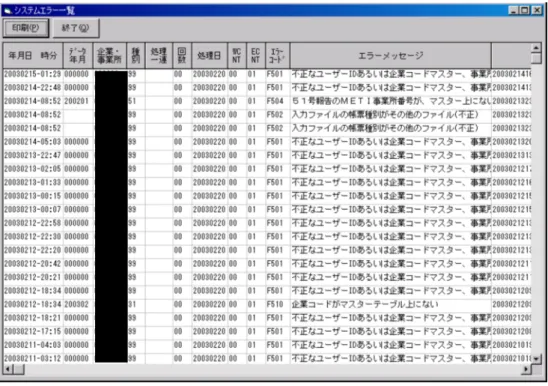Minimize the システムエラー一覧 window
The image size is (548, 386).
(513, 10)
